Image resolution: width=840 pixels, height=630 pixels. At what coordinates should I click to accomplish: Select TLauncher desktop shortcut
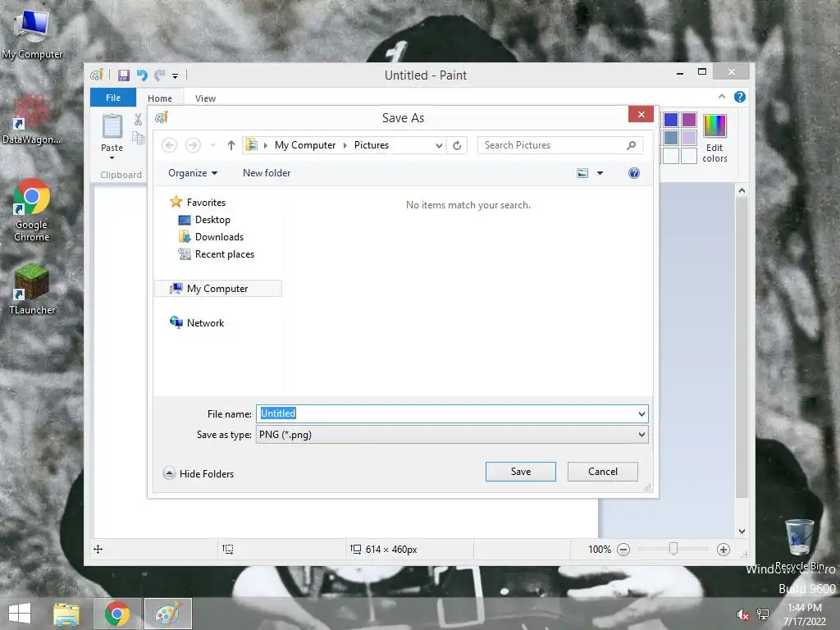[32, 290]
